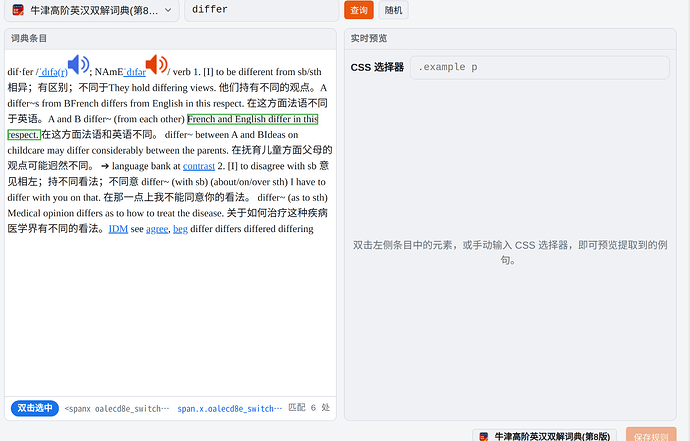Focus the search field containing differ
The width and height of the screenshot is (690, 441).
pyautogui.click(x=262, y=10)
